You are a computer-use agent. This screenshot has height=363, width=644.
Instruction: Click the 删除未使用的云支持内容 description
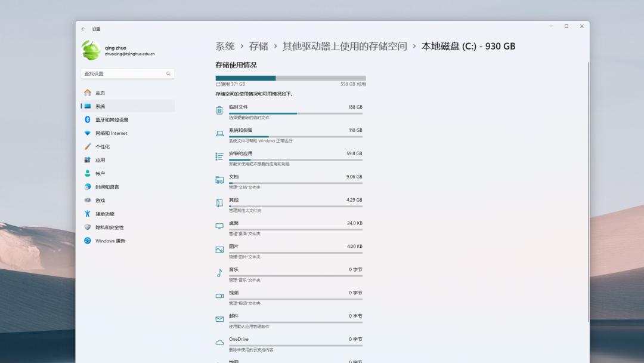(251, 350)
